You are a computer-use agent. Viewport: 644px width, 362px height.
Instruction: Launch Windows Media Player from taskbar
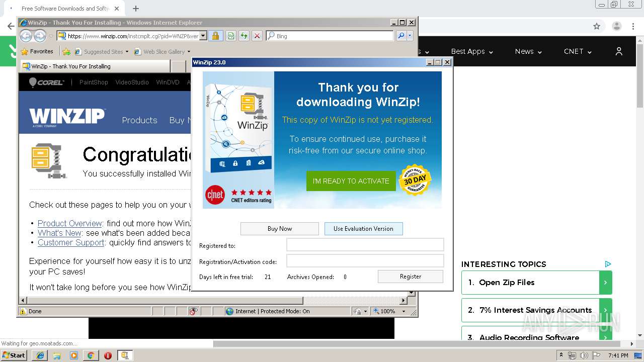(x=74, y=355)
